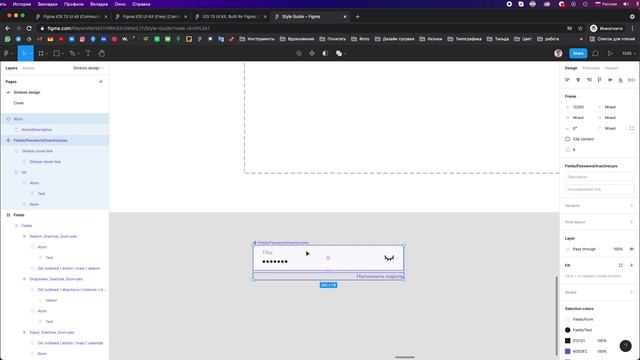
Task: Open the help question mark button
Action: click(x=625, y=346)
